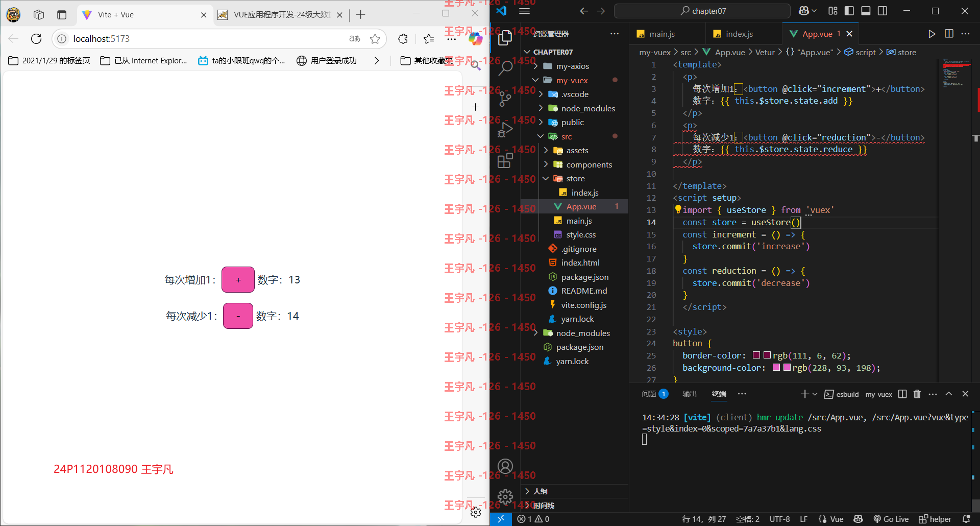Go back using VS Code navigation arrow
980x526 pixels.
click(584, 11)
